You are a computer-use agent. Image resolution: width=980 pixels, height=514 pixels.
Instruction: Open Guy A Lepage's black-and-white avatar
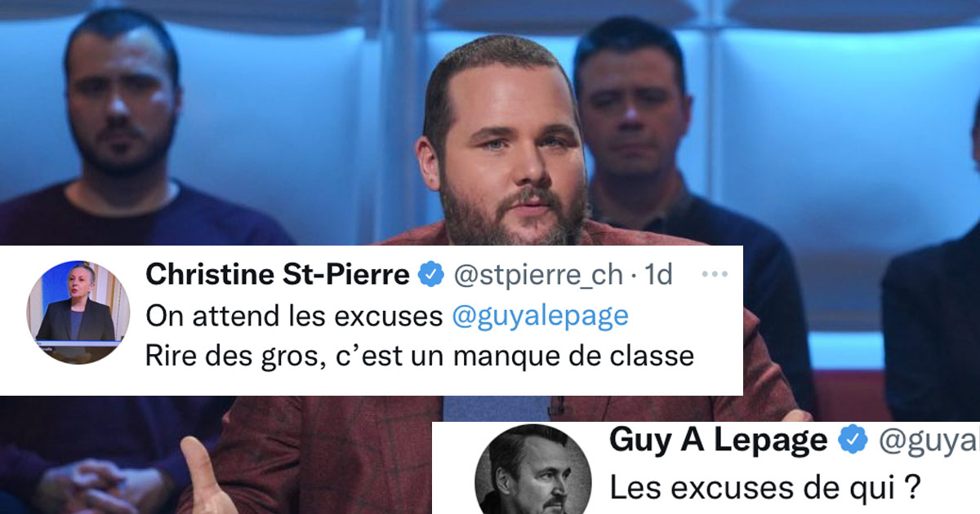pyautogui.click(x=533, y=471)
